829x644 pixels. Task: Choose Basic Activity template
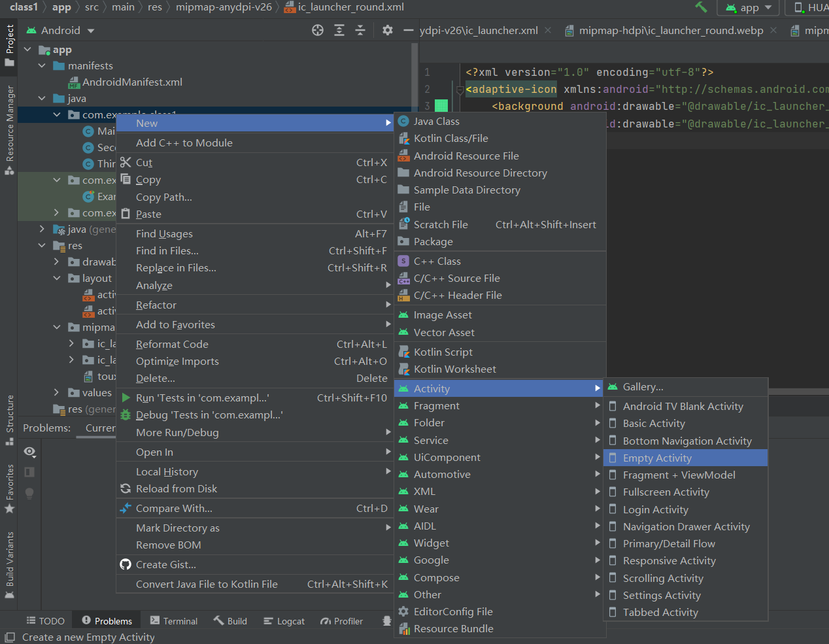click(685, 424)
